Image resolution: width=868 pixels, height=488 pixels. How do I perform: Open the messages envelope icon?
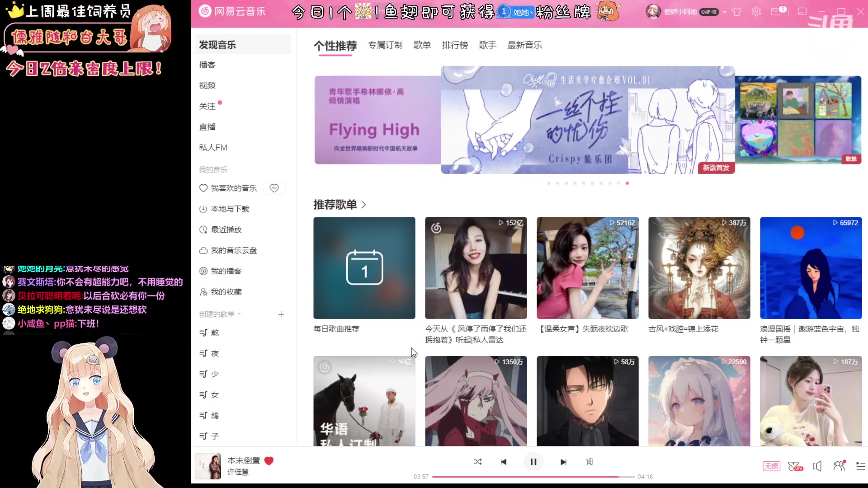click(x=776, y=12)
